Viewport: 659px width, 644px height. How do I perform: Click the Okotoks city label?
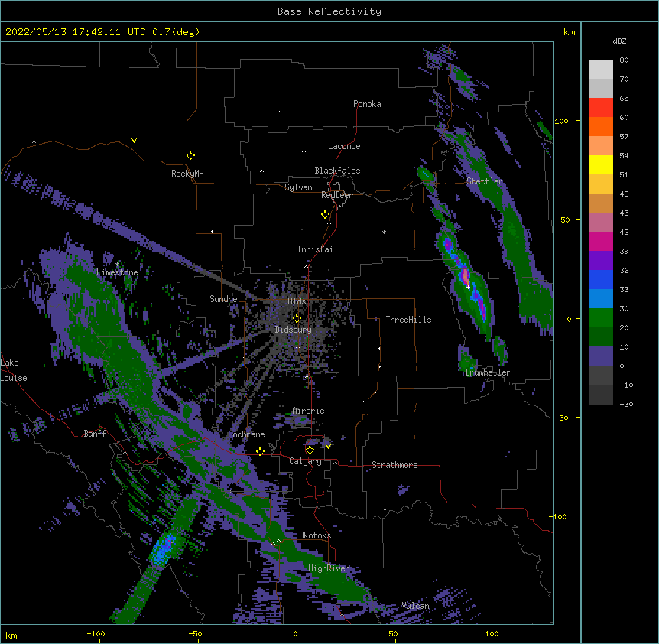coord(315,535)
